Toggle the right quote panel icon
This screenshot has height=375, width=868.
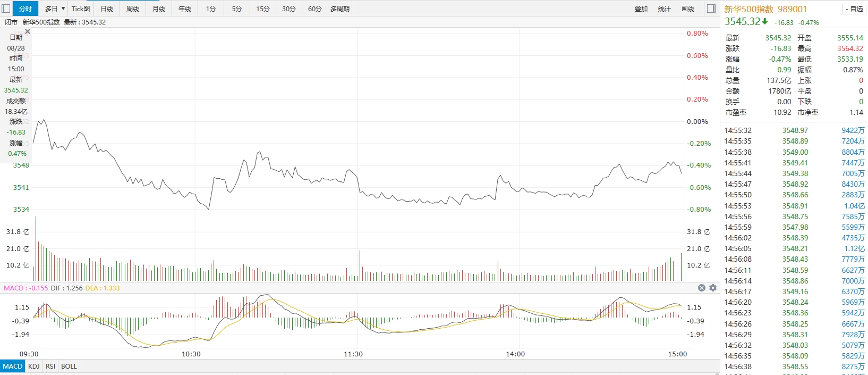pyautogui.click(x=711, y=9)
